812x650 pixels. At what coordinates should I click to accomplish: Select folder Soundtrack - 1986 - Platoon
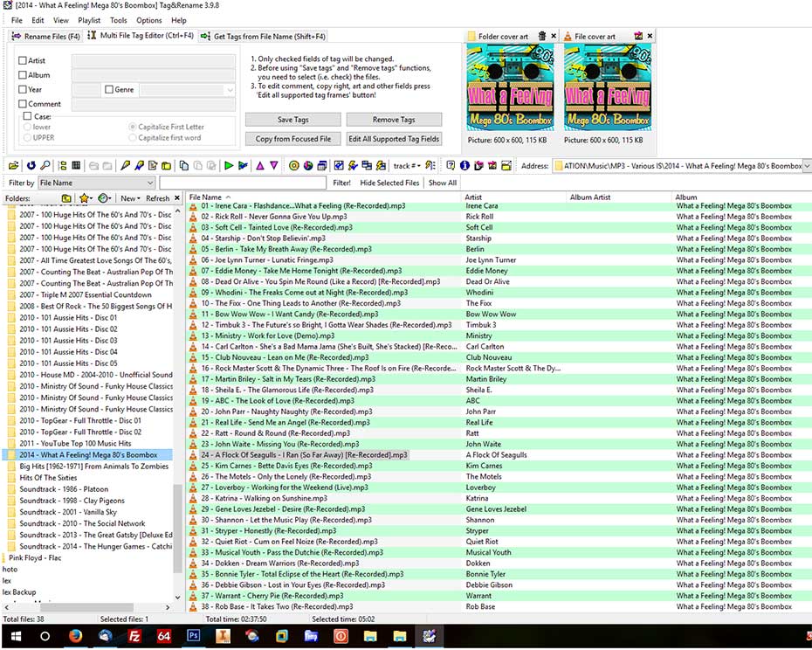click(64, 488)
